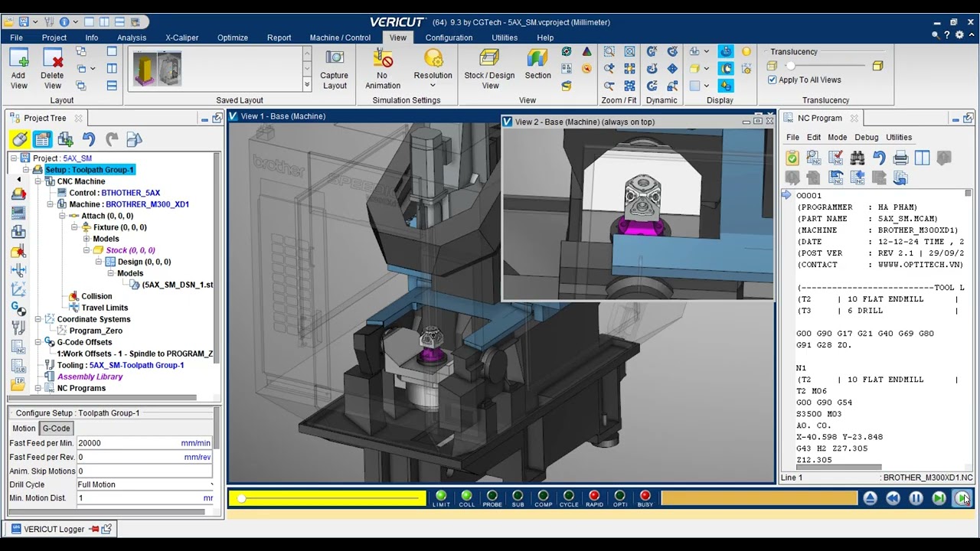Click the Undo arrow in Project Tree toolbar
The height and width of the screenshot is (551, 980).
click(89, 139)
